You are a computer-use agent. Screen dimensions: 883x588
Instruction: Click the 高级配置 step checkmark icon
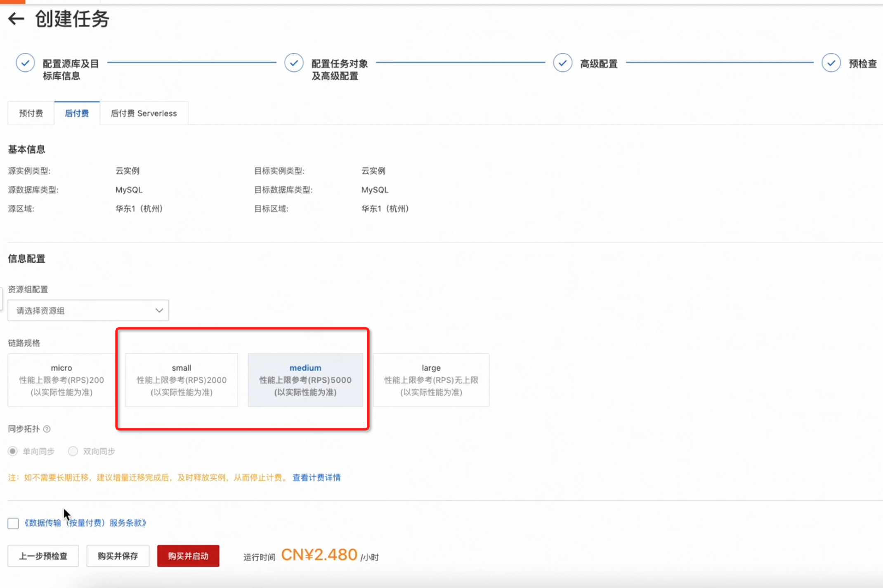pos(562,63)
